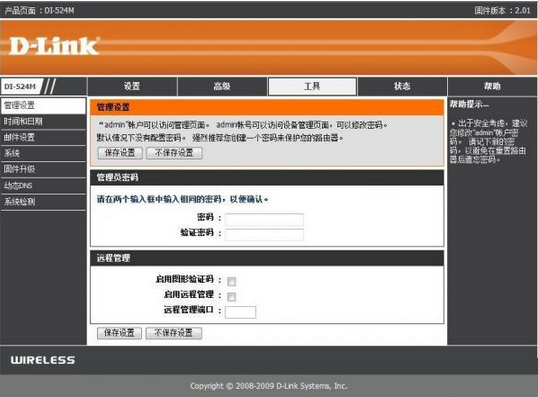Click the 固件版本 : 2.01 text
This screenshot has height=397, width=538.
pyautogui.click(x=502, y=10)
